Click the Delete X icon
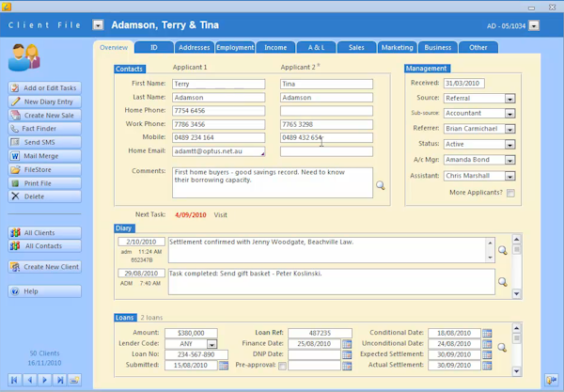Screen dimensions: 564x392 pyautogui.click(x=15, y=196)
